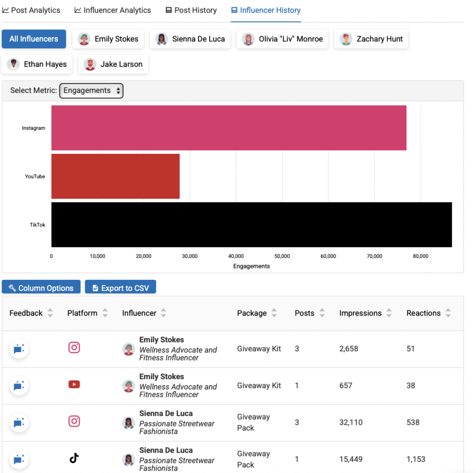The image size is (476, 473).
Task: Click the YouTube icon in Emily Stokes' second row
Action: [74, 385]
